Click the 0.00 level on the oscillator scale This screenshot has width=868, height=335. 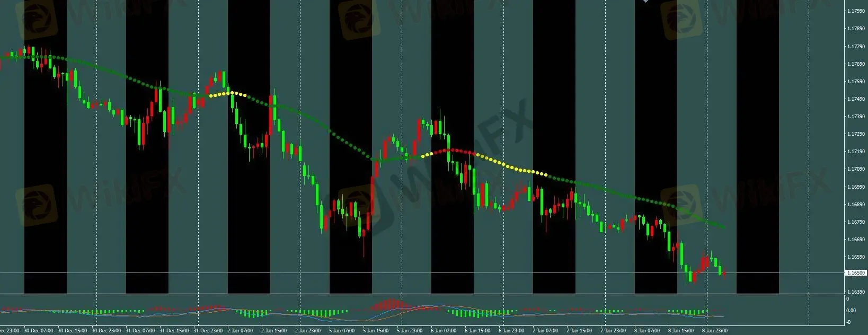(x=851, y=311)
